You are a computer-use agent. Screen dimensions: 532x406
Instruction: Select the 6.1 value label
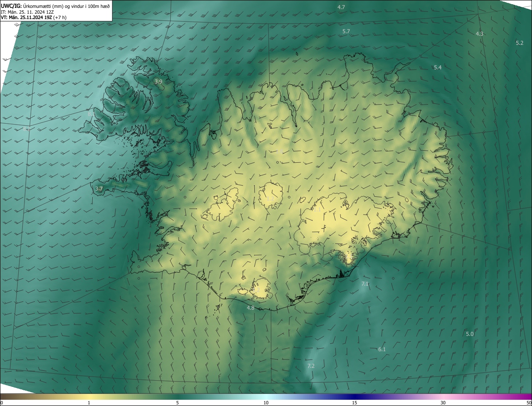coord(382,349)
